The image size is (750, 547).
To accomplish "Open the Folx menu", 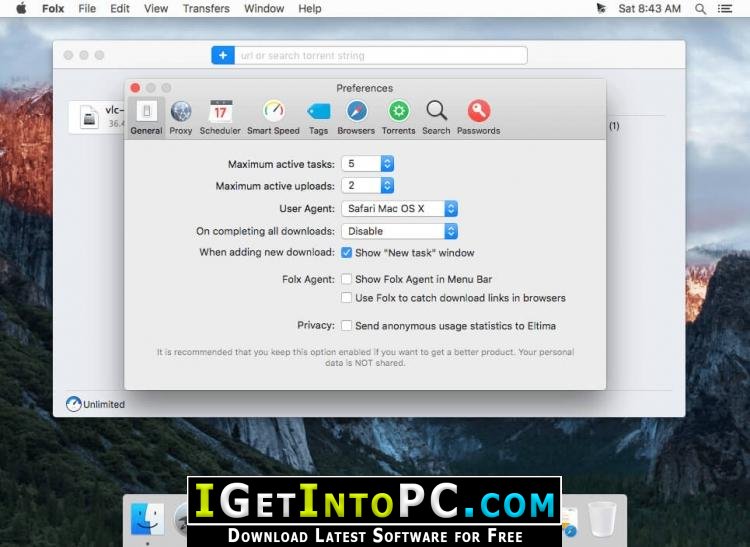I will pyautogui.click(x=53, y=9).
